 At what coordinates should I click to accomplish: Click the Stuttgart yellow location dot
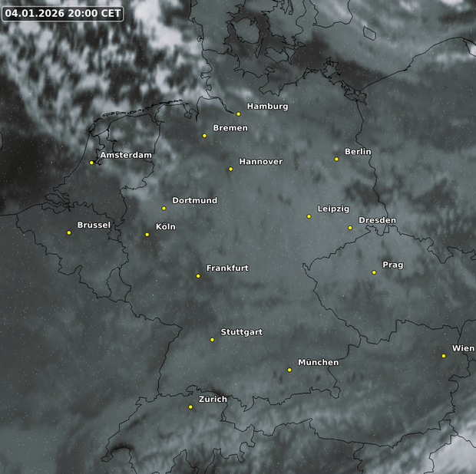click(213, 339)
